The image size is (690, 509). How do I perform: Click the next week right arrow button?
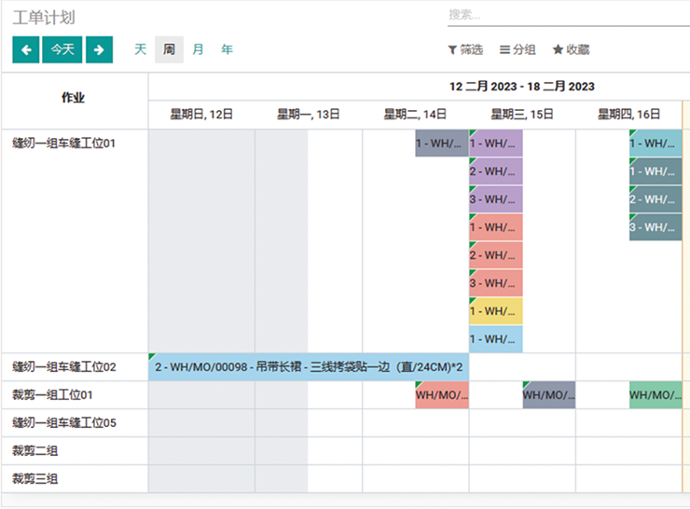(x=99, y=49)
